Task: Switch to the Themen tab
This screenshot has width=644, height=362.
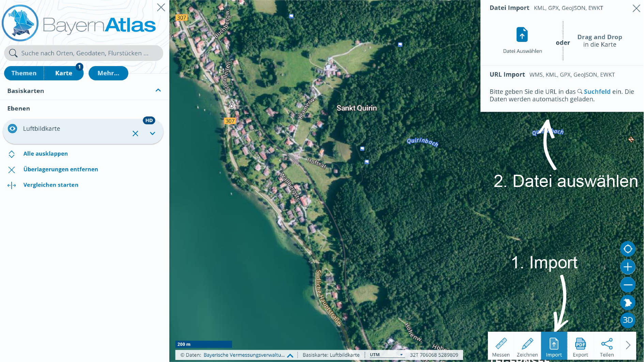Action: point(24,73)
